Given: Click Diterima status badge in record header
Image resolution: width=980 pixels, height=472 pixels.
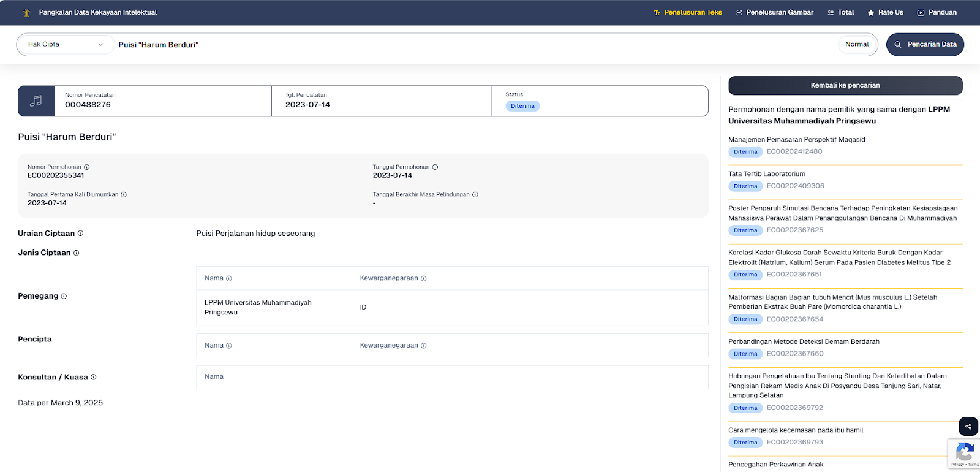Looking at the screenshot, I should point(522,106).
